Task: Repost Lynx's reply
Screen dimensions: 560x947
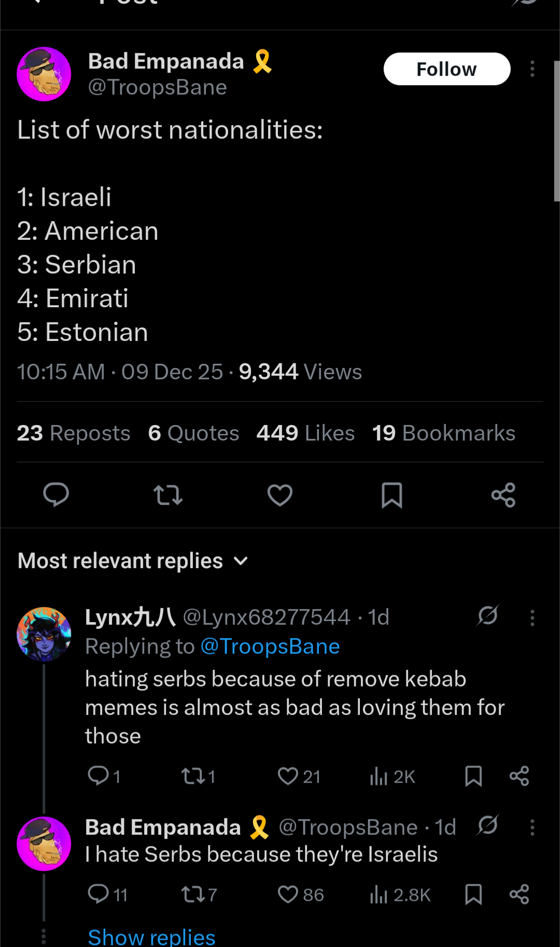Action: tap(192, 776)
